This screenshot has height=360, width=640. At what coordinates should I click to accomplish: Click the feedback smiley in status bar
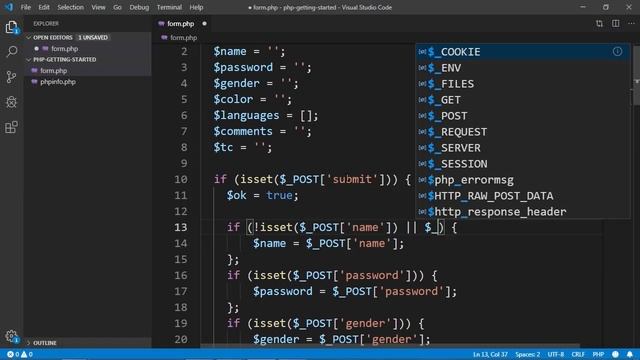[x=615, y=354]
